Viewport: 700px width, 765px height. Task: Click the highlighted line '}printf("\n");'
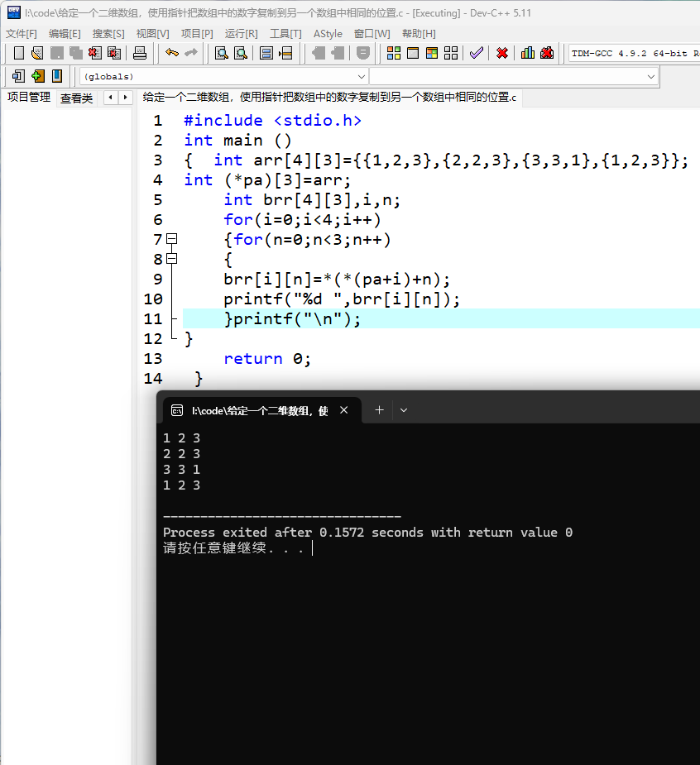click(292, 319)
